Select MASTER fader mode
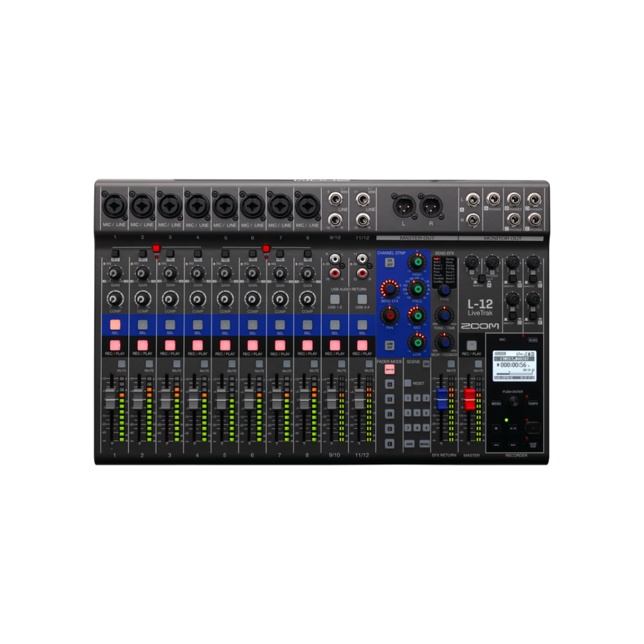This screenshot has width=644, height=644. 389,370
